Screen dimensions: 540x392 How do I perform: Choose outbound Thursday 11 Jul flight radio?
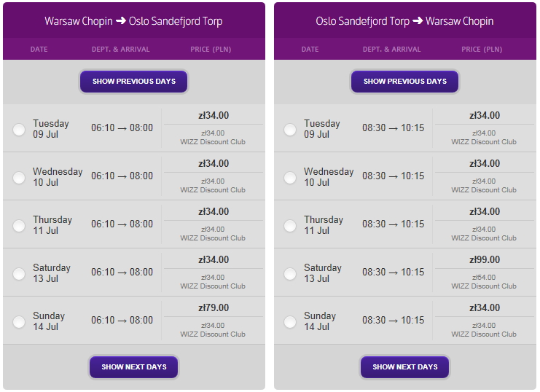(19, 226)
